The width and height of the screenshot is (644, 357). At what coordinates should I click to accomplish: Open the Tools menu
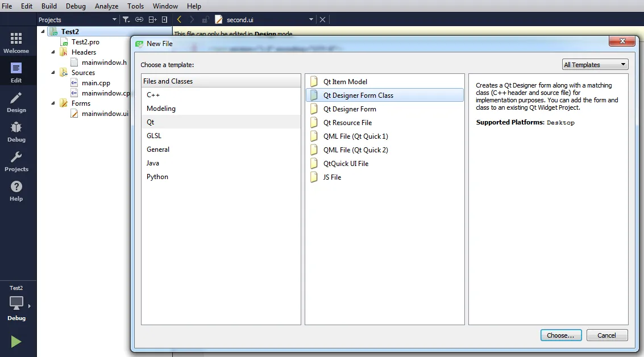(x=135, y=6)
